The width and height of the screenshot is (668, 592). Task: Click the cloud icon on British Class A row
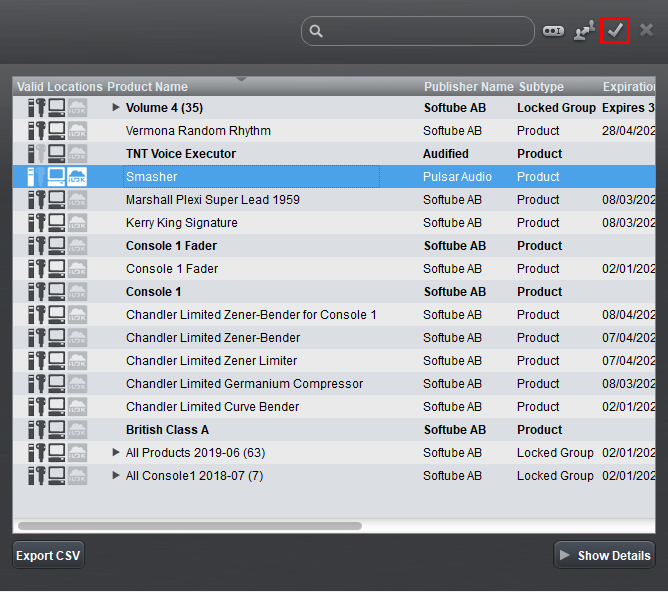click(x=77, y=429)
